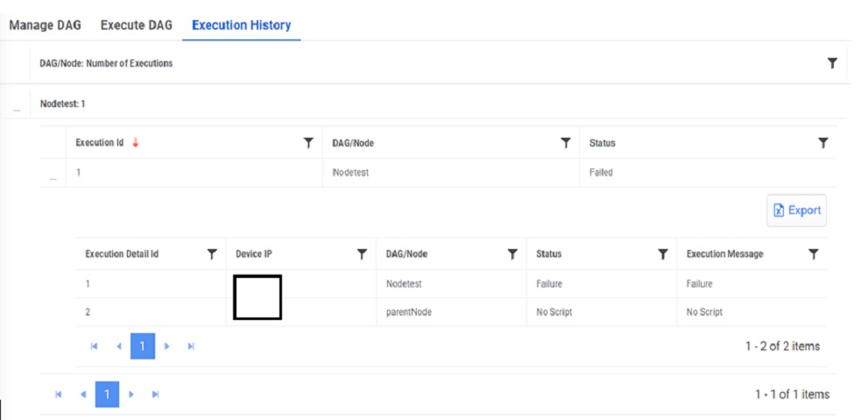868x420 pixels.
Task: Switch to the Manage DAG tab
Action: [45, 25]
